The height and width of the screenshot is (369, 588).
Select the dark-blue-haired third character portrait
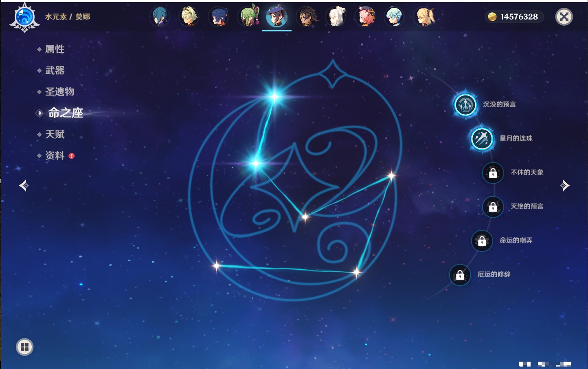(219, 17)
